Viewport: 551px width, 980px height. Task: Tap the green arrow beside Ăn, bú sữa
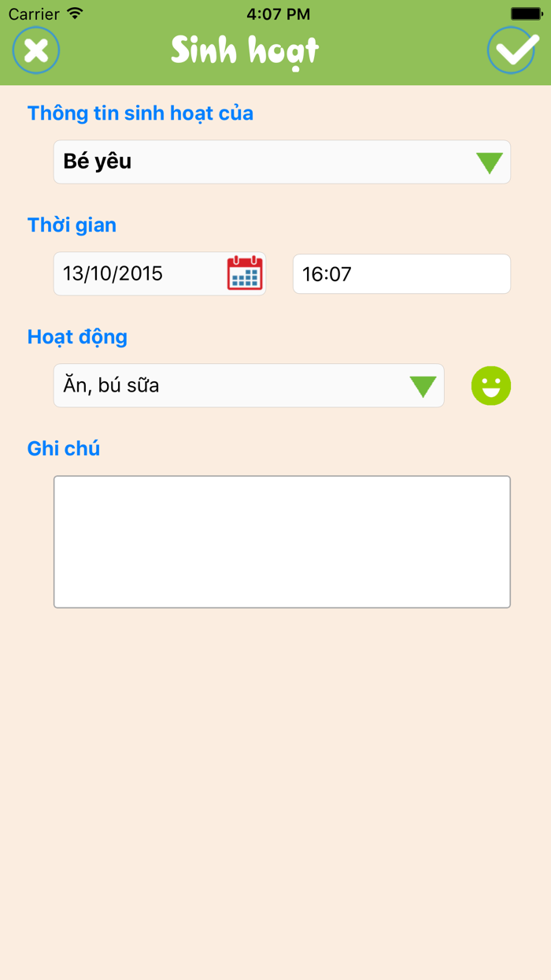point(423,386)
